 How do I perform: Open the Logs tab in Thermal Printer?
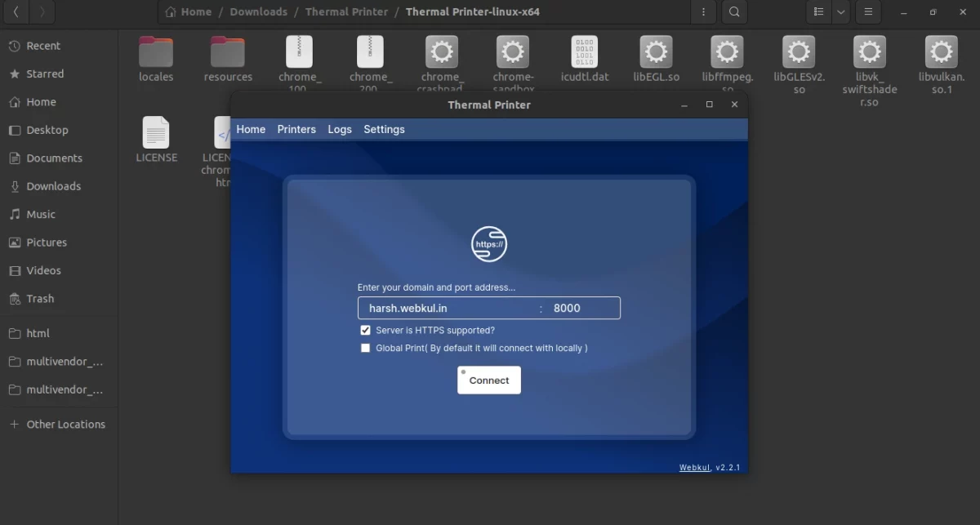(340, 129)
